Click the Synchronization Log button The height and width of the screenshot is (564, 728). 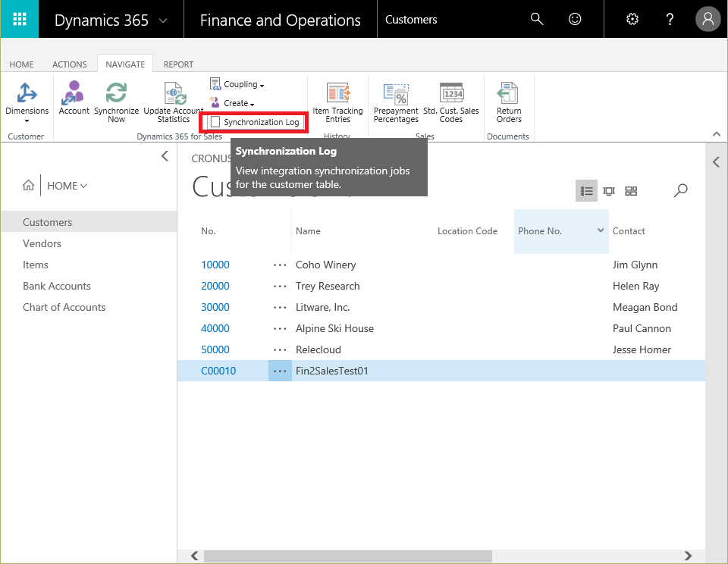click(x=255, y=122)
